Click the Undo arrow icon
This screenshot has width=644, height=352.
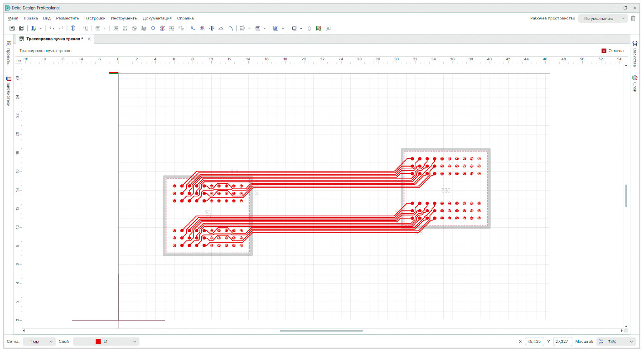[x=52, y=28]
